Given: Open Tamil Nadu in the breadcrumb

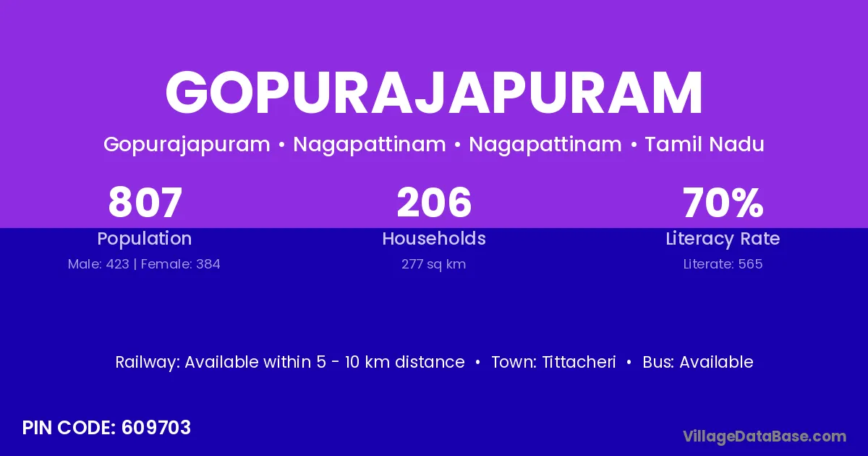Looking at the screenshot, I should pyautogui.click(x=704, y=144).
